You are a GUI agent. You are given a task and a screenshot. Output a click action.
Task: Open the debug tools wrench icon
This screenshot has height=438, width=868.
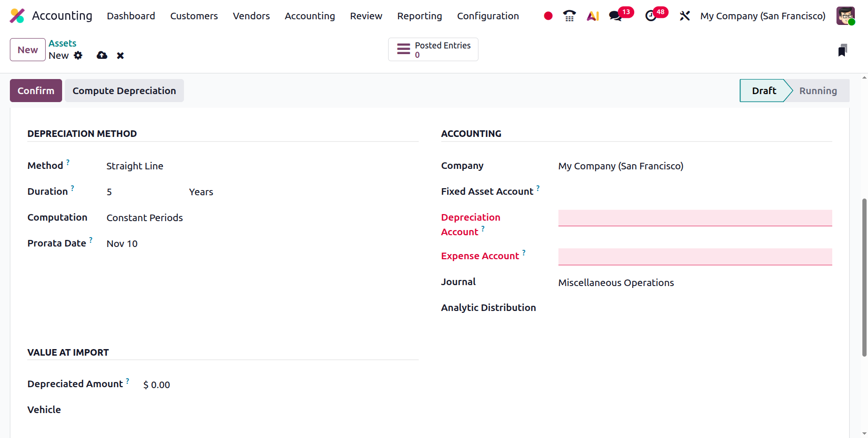tap(685, 16)
